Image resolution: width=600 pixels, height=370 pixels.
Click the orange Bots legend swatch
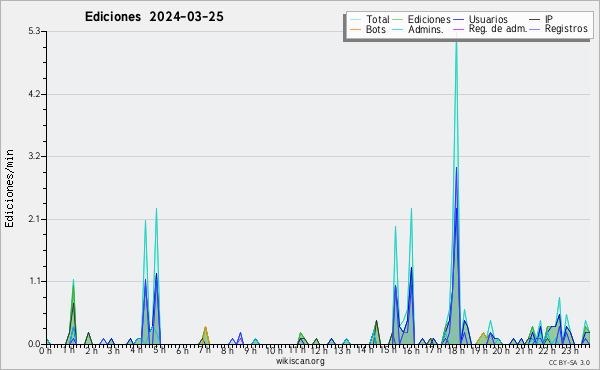pyautogui.click(x=355, y=29)
